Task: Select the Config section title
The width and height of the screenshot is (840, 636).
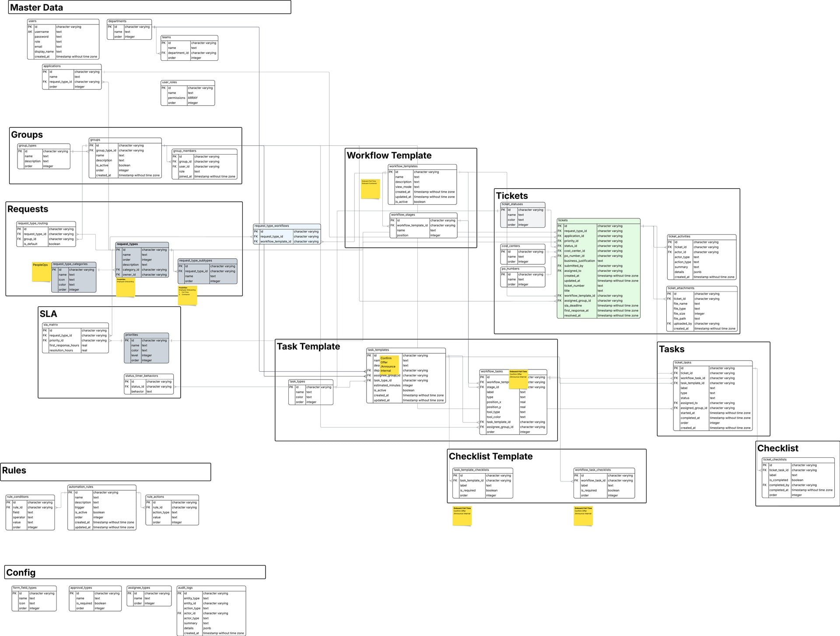Action: click(x=21, y=573)
